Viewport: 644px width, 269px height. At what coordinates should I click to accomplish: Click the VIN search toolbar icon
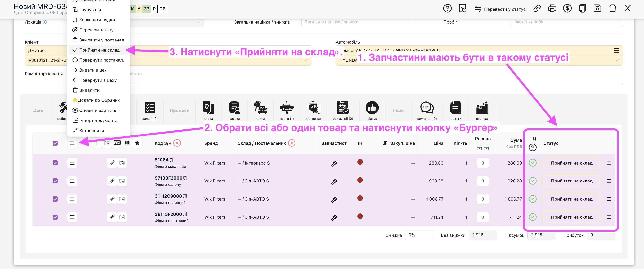tap(117, 143)
